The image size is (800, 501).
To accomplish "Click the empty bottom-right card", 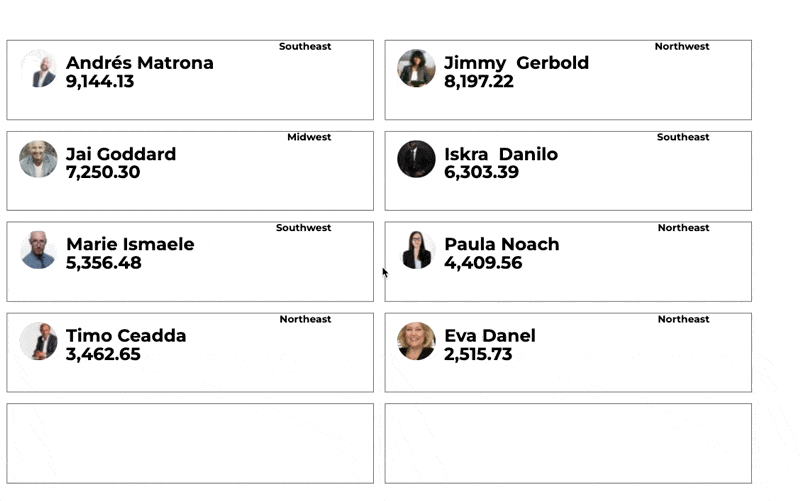I will (x=568, y=443).
